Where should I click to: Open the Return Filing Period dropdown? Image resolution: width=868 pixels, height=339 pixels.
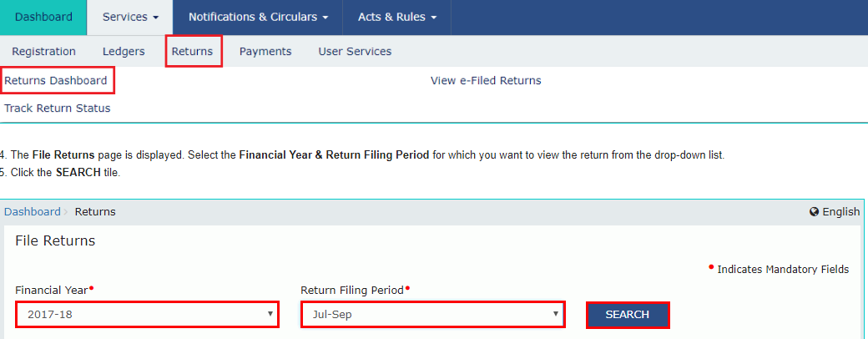[432, 315]
